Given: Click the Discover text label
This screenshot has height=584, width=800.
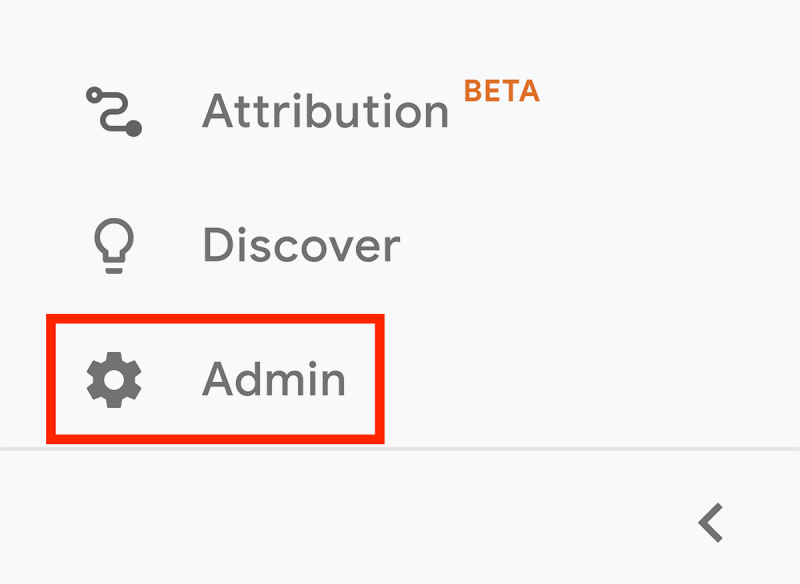Looking at the screenshot, I should pos(301,246).
